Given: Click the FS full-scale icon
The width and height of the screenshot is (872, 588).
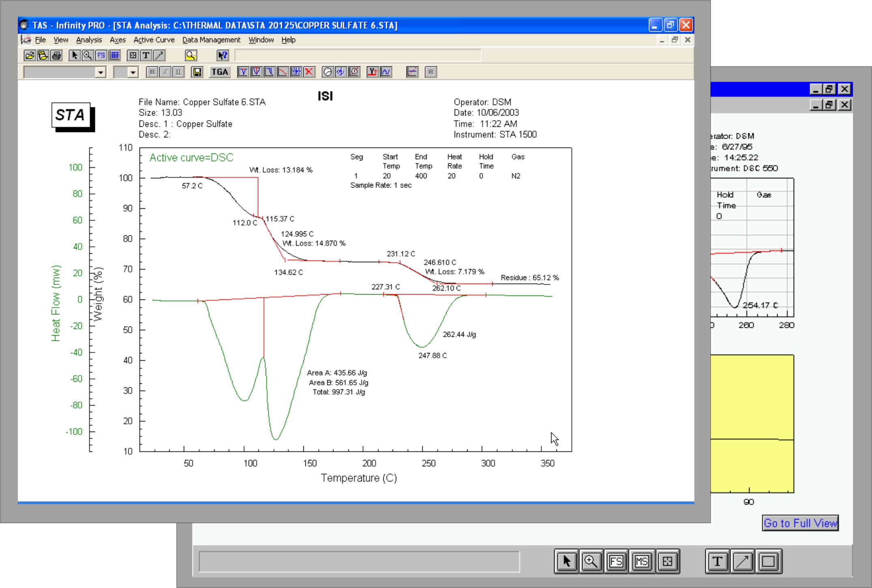Looking at the screenshot, I should tap(101, 55).
